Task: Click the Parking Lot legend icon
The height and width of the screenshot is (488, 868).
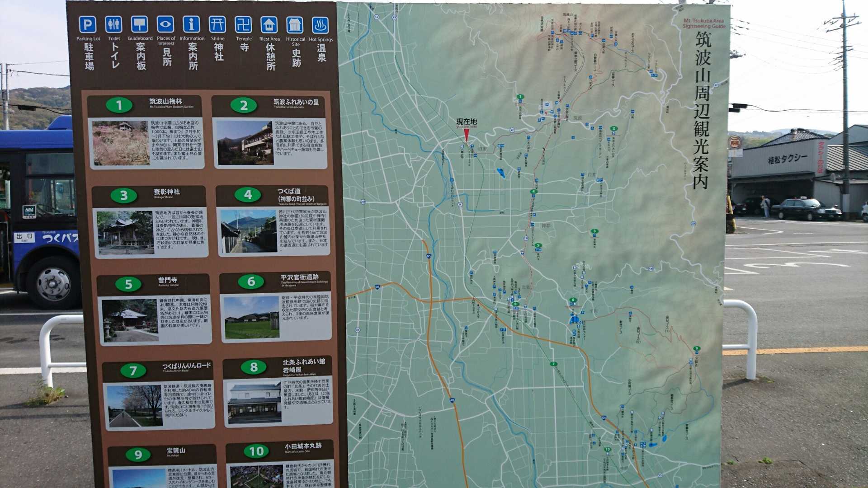Action: 88,25
